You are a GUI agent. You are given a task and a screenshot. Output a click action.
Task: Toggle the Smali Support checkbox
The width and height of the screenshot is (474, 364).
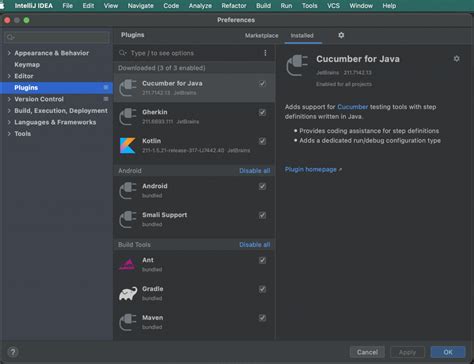(x=262, y=215)
